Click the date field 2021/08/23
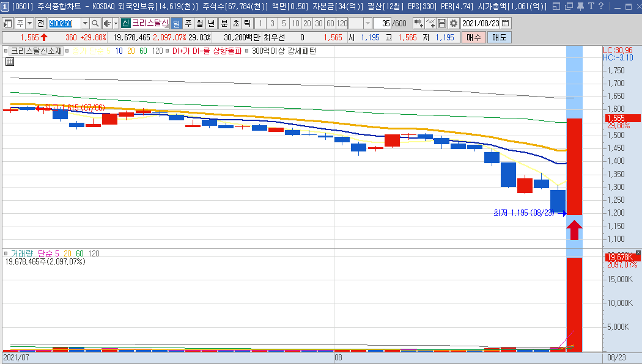This screenshot has width=642, height=364. [x=481, y=23]
